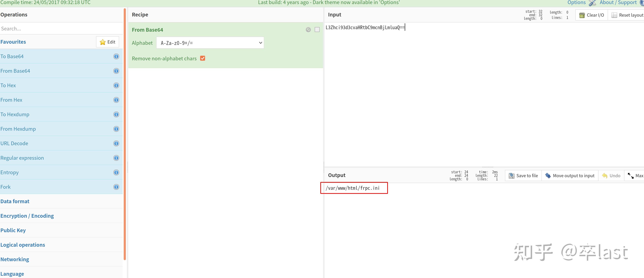Image resolution: width=644 pixels, height=278 pixels.
Task: Click info icon next to To Base64
Action: pyautogui.click(x=116, y=56)
